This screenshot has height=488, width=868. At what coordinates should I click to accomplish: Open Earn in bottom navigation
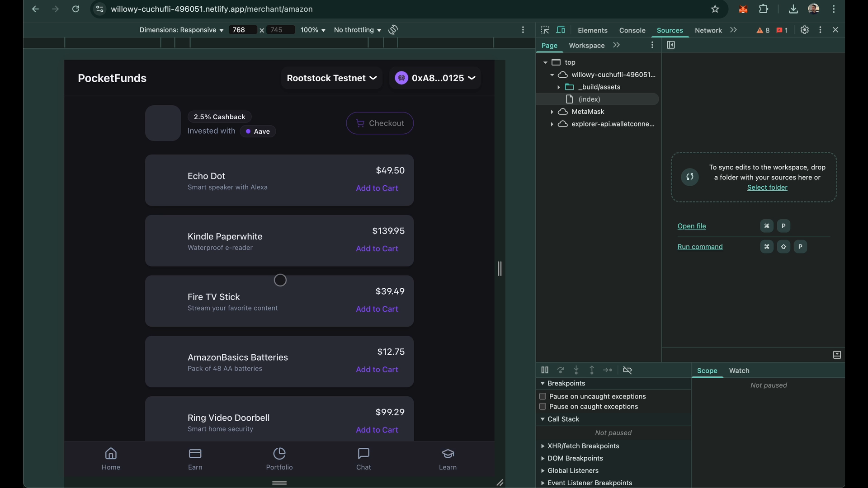tap(195, 459)
